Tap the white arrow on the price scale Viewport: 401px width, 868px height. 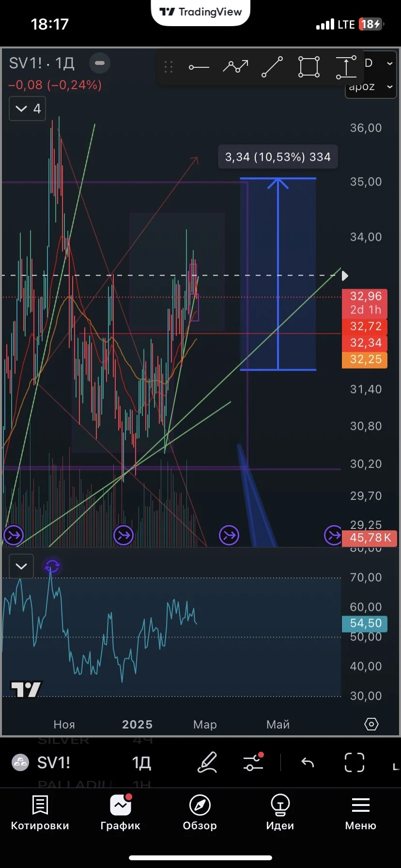tap(345, 276)
